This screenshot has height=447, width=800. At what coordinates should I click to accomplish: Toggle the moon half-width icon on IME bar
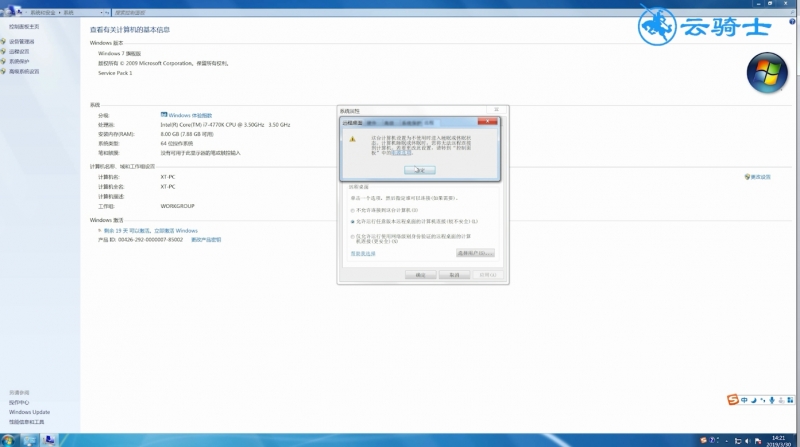click(x=754, y=400)
